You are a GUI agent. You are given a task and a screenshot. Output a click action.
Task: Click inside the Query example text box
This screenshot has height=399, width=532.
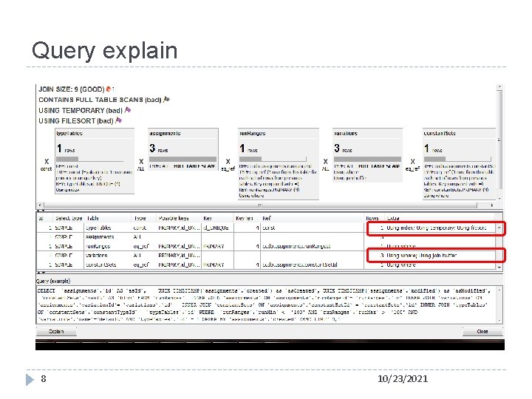266,304
